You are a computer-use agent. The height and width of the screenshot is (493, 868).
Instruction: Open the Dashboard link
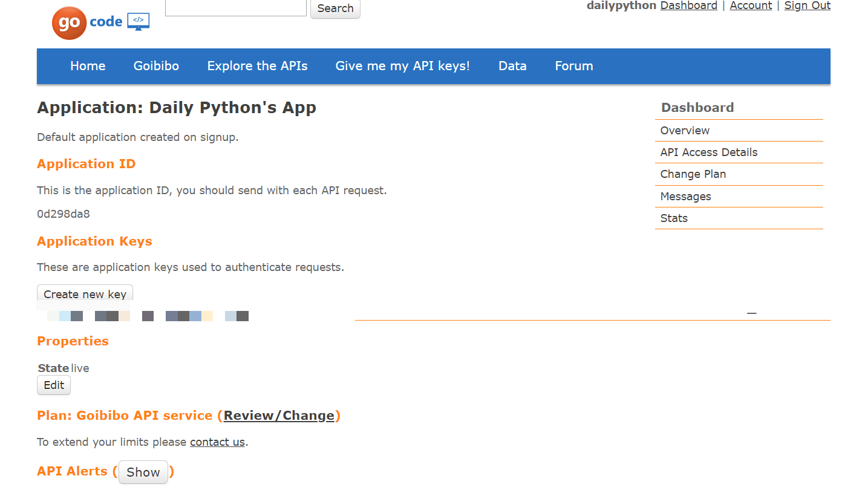[688, 5]
